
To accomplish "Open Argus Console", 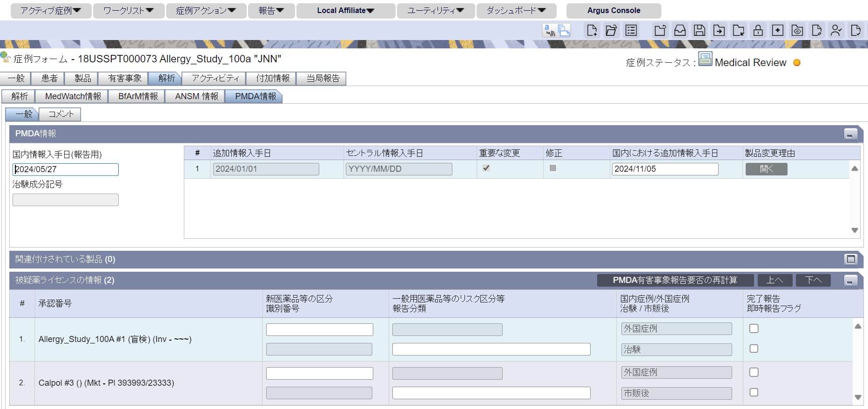I will pyautogui.click(x=613, y=11).
